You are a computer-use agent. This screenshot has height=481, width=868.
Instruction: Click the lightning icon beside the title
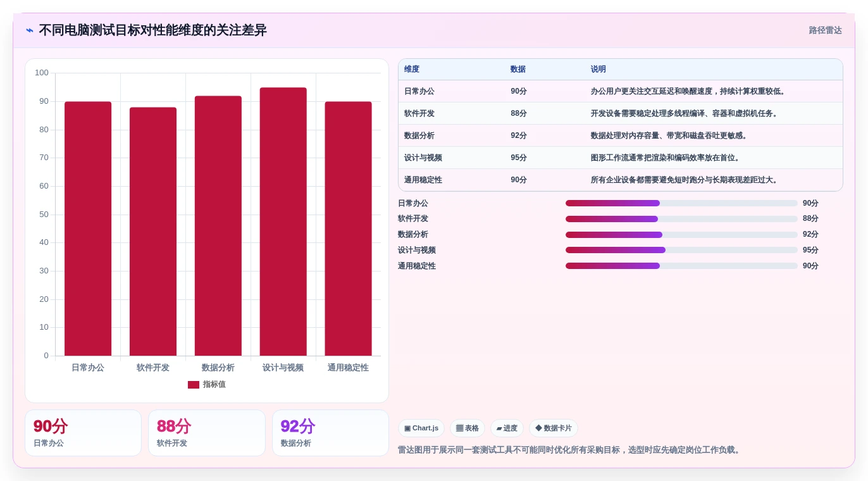click(x=30, y=30)
